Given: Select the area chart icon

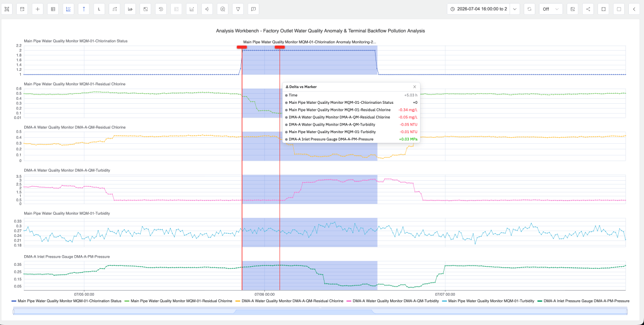Looking at the screenshot, I should (130, 9).
